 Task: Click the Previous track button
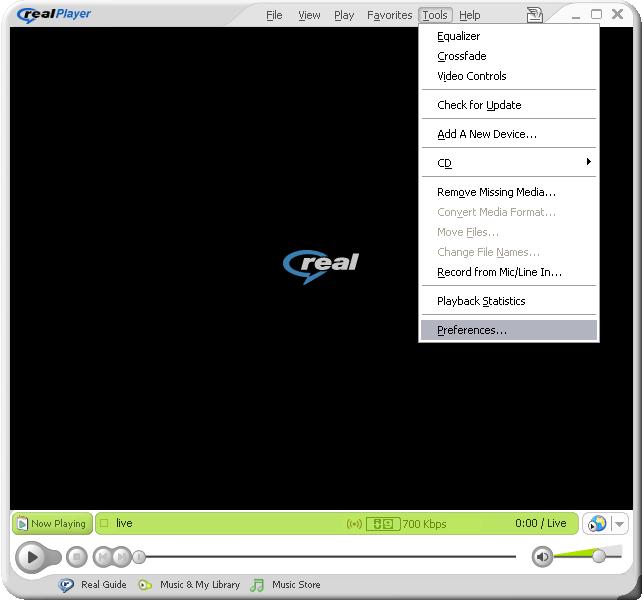tap(103, 557)
